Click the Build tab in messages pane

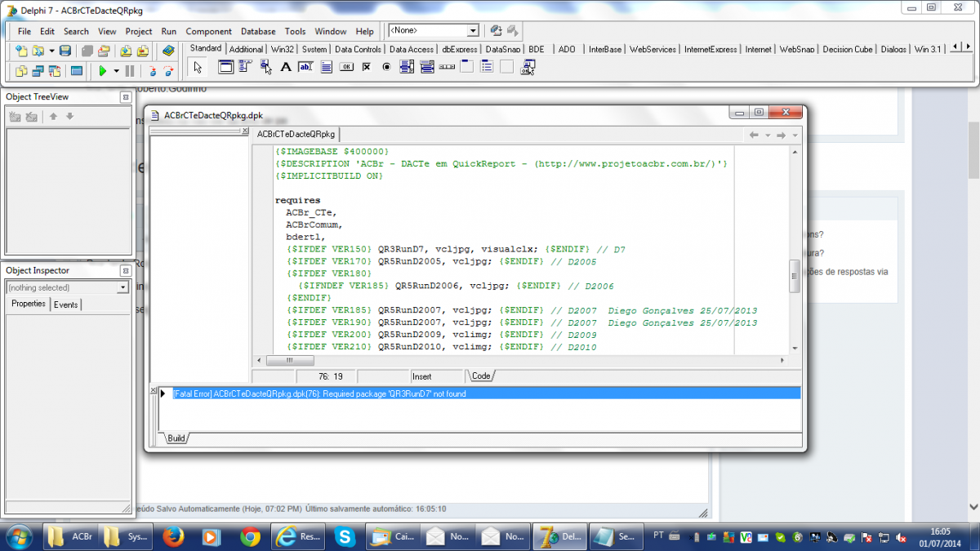(176, 438)
